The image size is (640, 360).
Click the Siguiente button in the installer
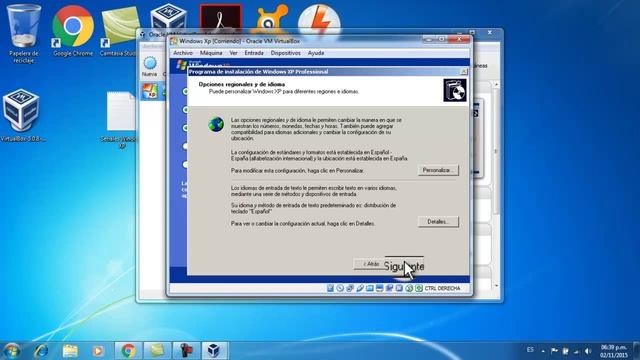404,266
